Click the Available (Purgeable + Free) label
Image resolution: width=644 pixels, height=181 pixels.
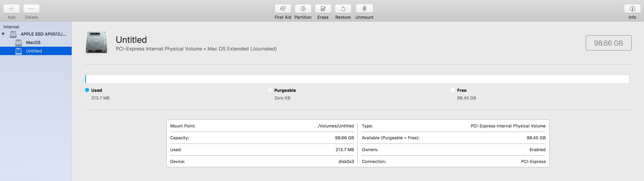click(x=391, y=138)
